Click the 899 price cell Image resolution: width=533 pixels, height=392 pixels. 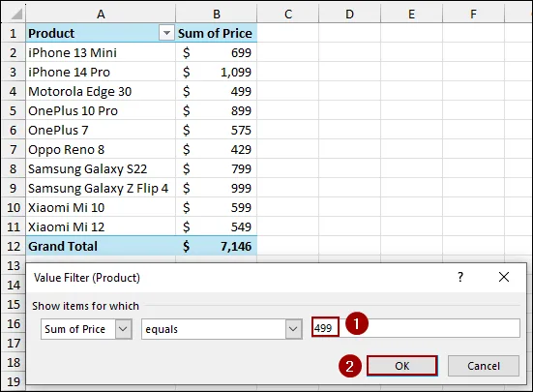(x=216, y=110)
